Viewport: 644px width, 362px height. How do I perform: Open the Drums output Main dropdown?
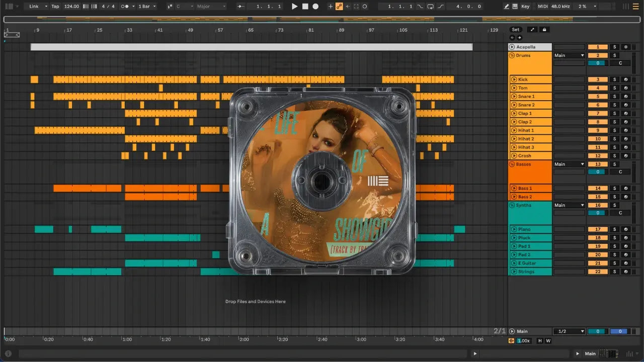(x=569, y=55)
